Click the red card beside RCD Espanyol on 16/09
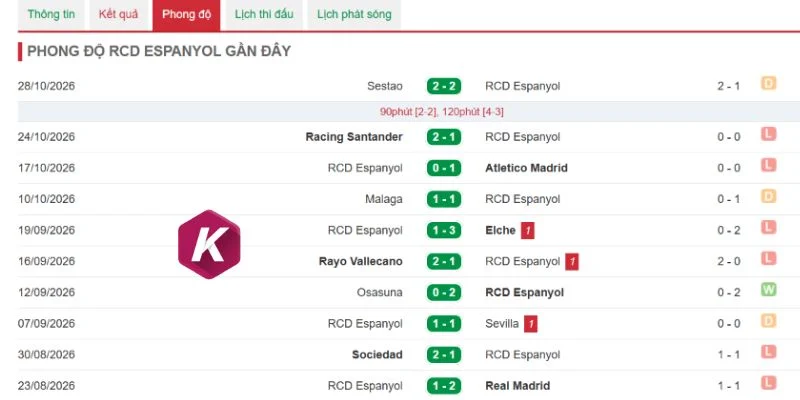Screen dimensions: 800x400 572,262
